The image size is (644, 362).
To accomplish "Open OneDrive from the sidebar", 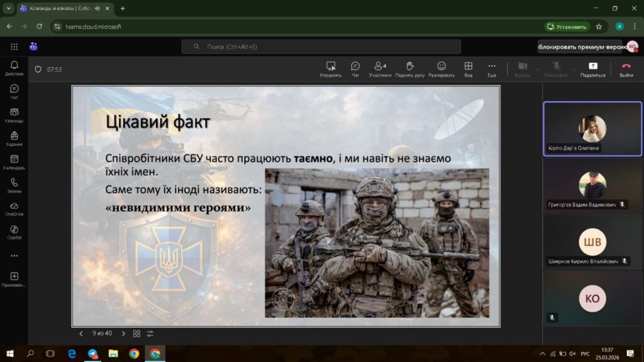I will point(14,209).
